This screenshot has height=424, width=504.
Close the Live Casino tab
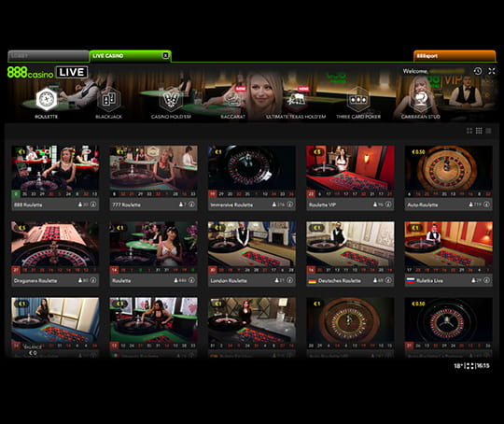pyautogui.click(x=165, y=55)
